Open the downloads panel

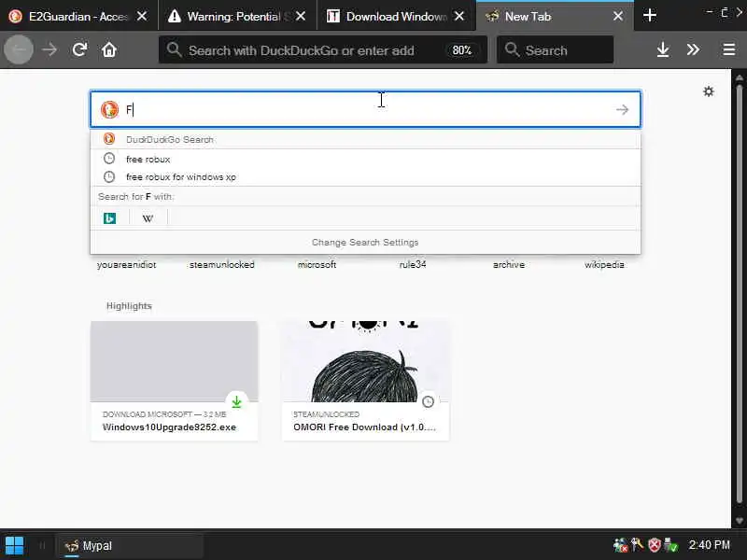click(x=663, y=49)
